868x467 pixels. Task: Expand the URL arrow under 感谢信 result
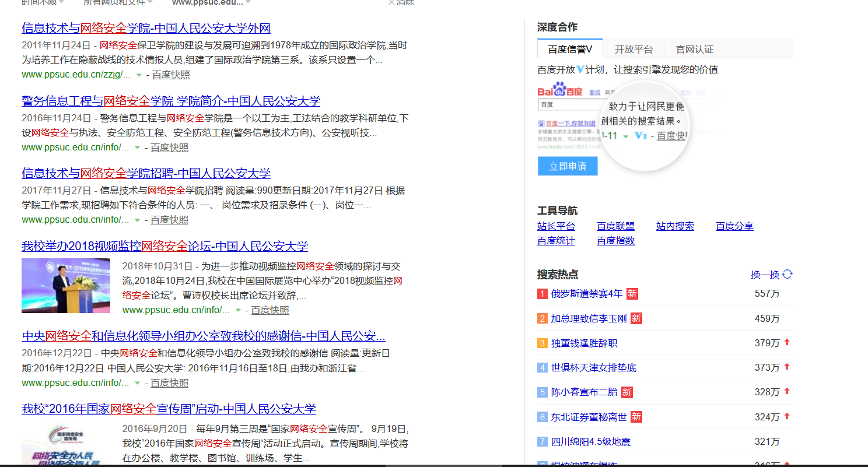point(137,384)
